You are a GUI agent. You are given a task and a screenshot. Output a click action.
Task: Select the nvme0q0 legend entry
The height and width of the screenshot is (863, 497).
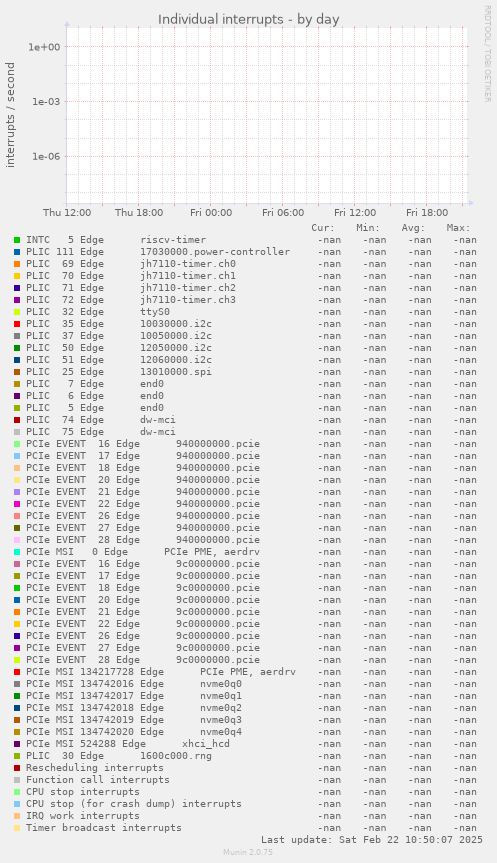pos(134,684)
